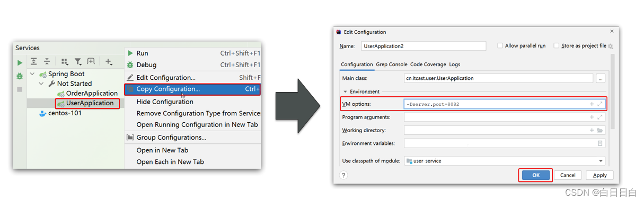Image resolution: width=644 pixels, height=202 pixels.
Task: Click Open in New Tab icon in Services toolbar
Action: click(91, 62)
